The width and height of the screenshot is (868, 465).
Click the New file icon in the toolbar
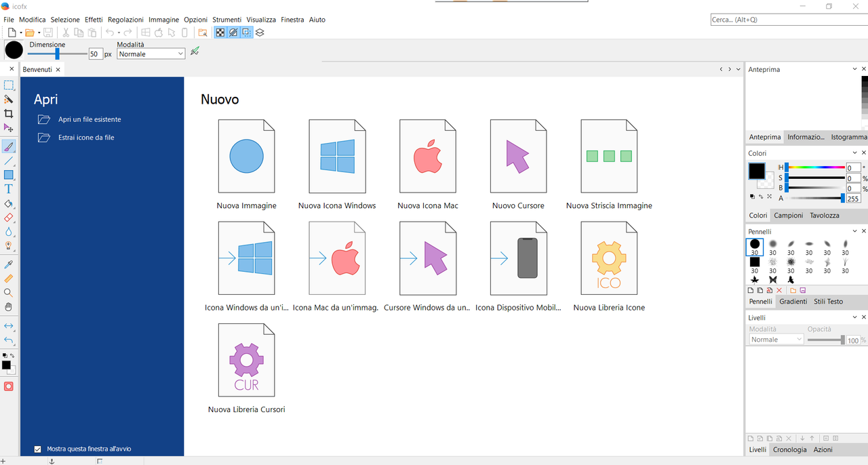[12, 33]
